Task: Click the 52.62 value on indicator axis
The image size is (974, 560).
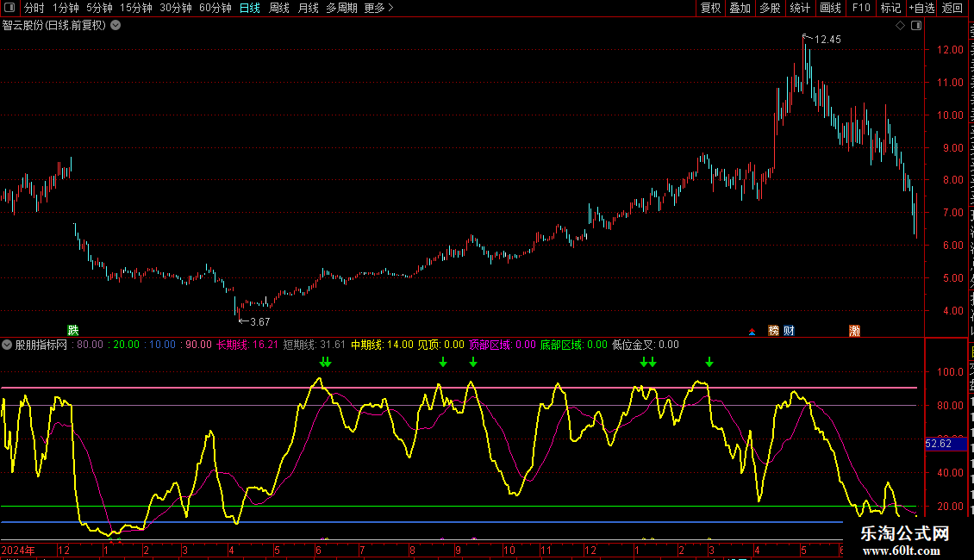Action: [x=939, y=444]
